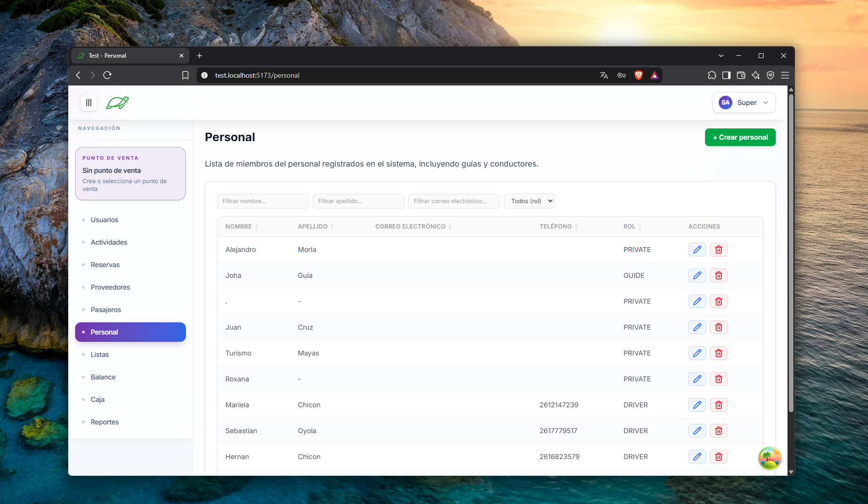
Task: Remove the Roxana row via the trash icon
Action: 718,379
